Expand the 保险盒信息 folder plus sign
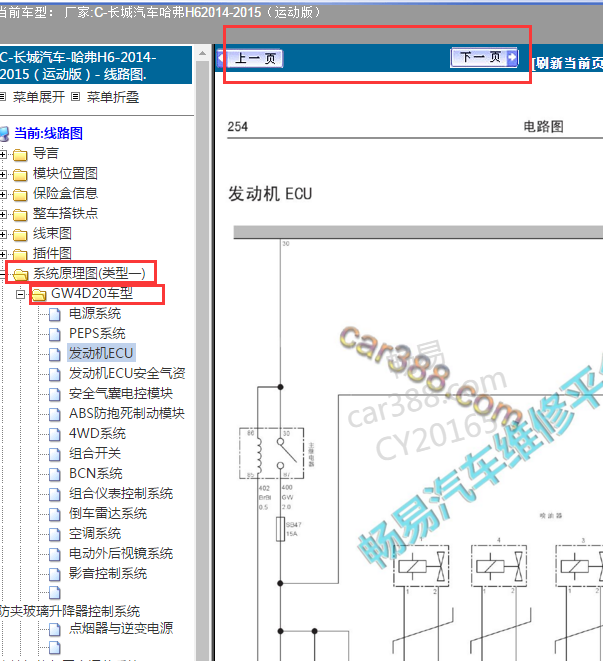Viewport: 603px width, 661px height. coord(3,194)
